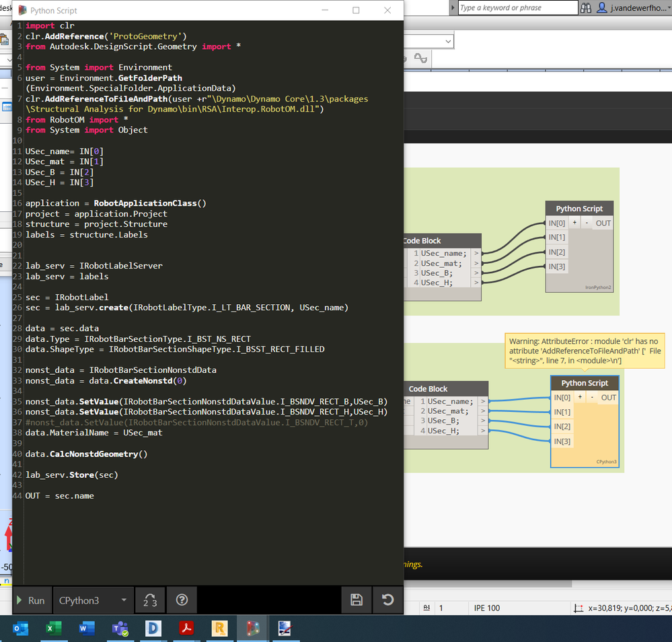This screenshot has width=672, height=642.
Task: Focus the 'Type a keyword or phrase' field
Action: (x=518, y=7)
